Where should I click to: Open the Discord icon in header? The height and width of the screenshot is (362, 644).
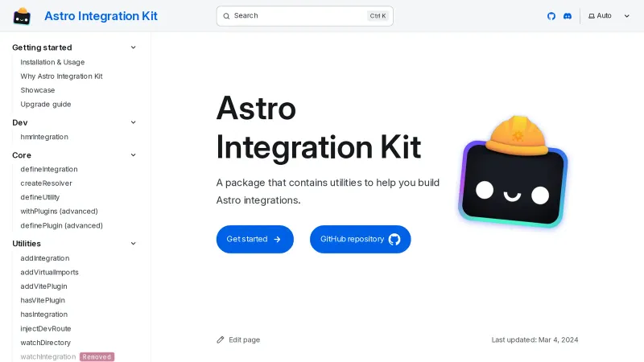568,16
